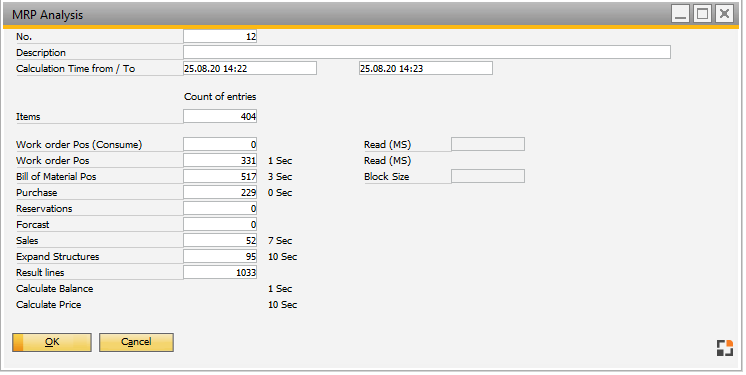
Task: Click the 'MRP Analysis' window title
Action: 48,15
